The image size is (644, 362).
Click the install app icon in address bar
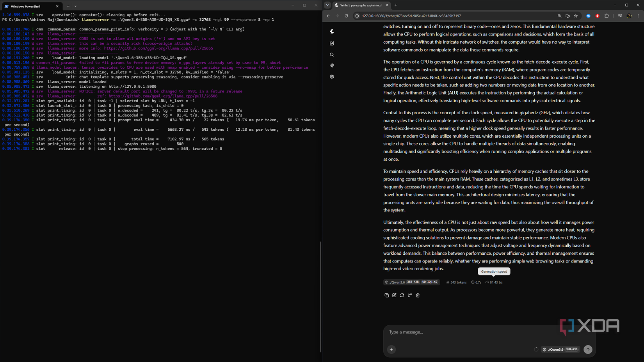pyautogui.click(x=568, y=16)
